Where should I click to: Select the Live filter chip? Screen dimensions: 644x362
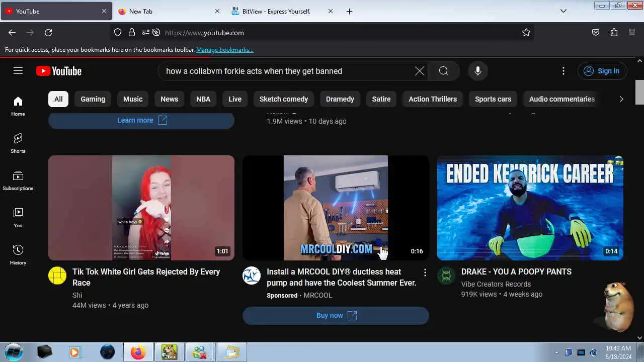tap(235, 99)
